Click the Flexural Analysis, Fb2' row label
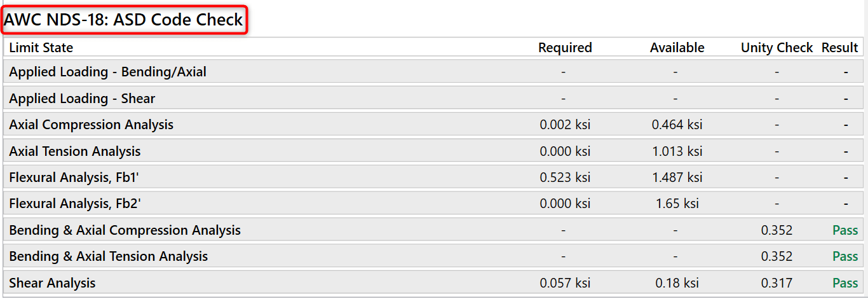868x299 pixels. (x=74, y=204)
